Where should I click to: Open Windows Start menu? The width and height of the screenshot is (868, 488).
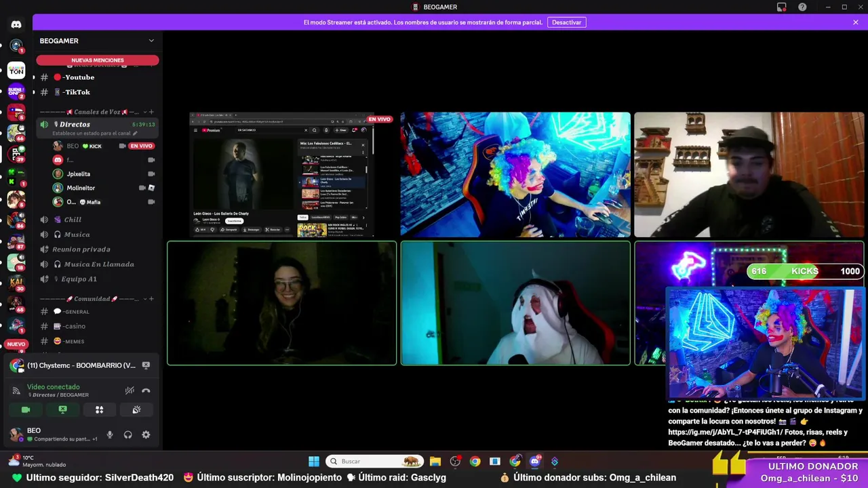tap(314, 462)
